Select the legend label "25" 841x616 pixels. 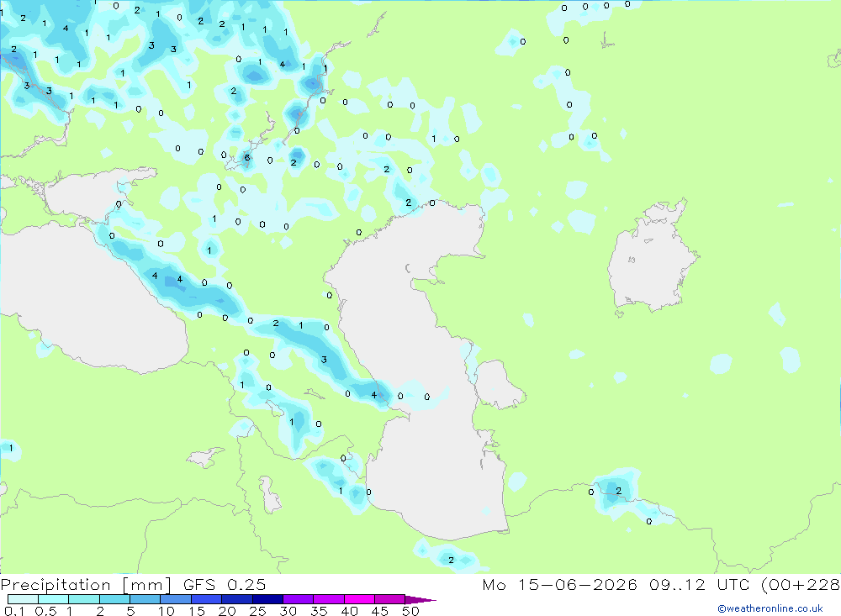click(x=258, y=611)
